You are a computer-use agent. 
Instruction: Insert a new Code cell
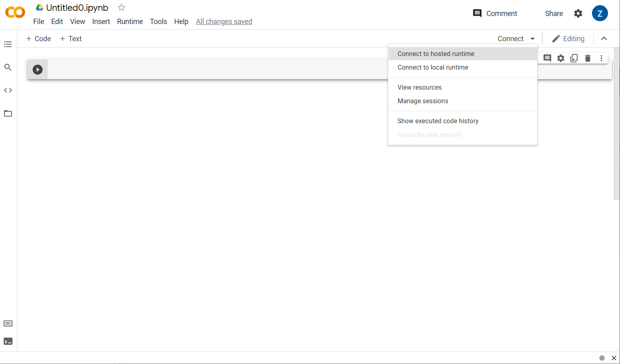[38, 38]
